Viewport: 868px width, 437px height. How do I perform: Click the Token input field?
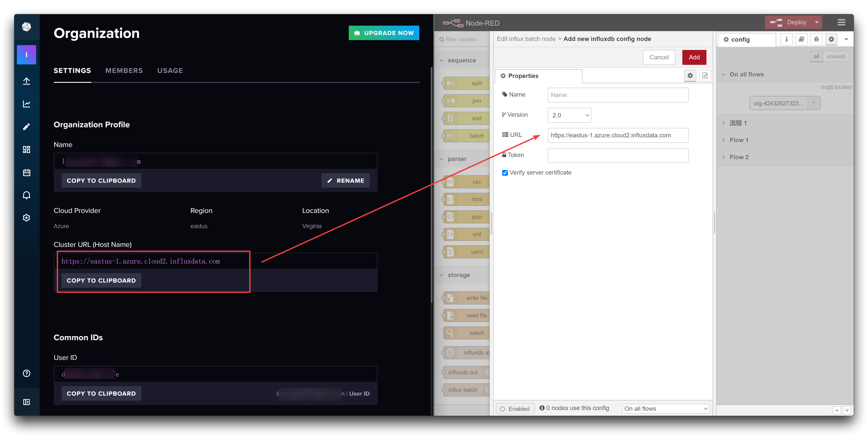618,156
